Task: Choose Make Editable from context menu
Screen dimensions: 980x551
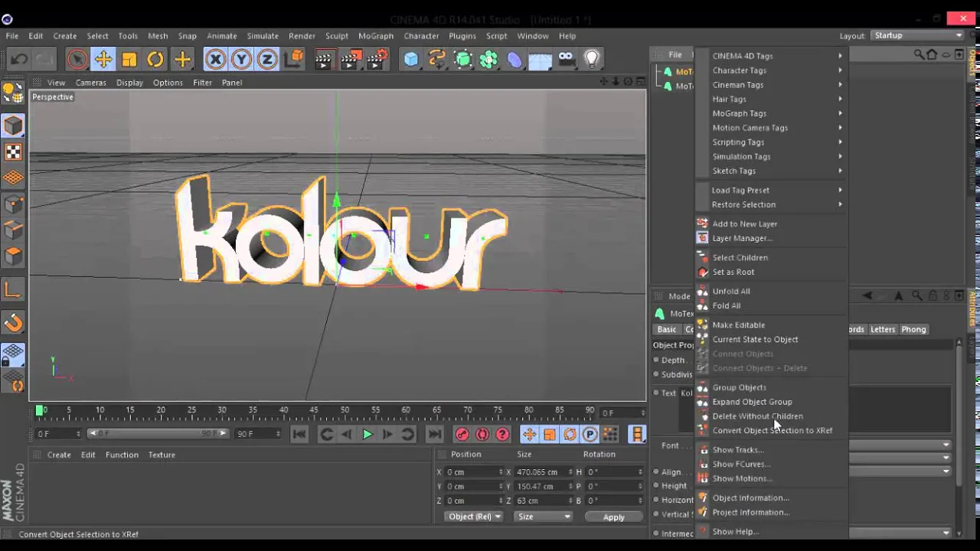Action: click(x=771, y=324)
